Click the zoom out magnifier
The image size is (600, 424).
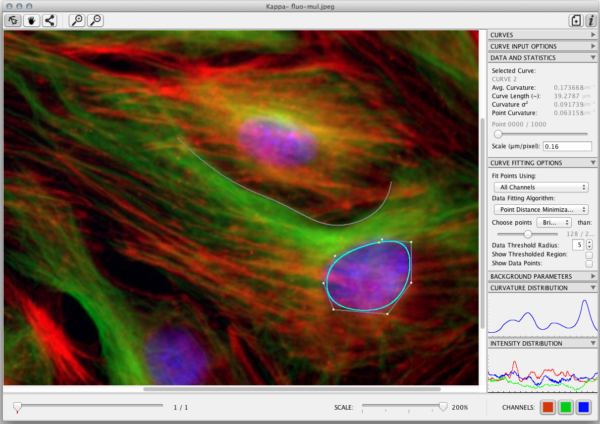pyautogui.click(x=95, y=20)
